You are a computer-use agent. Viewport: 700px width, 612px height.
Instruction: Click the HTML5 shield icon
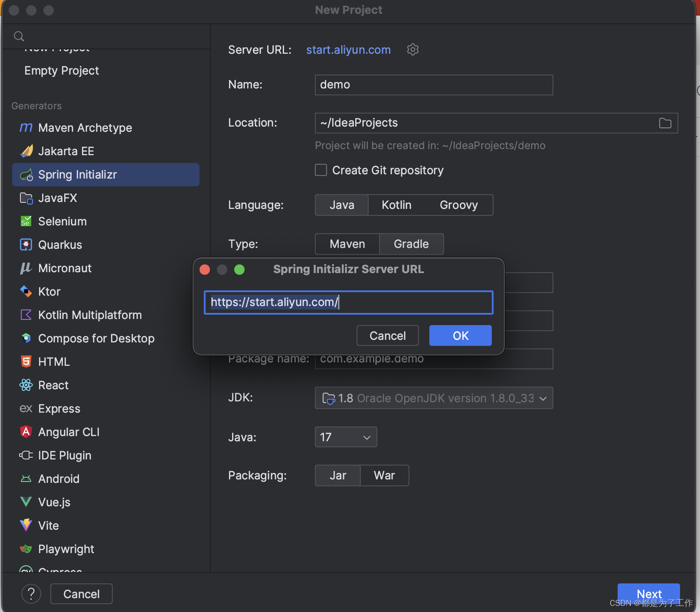pos(26,362)
